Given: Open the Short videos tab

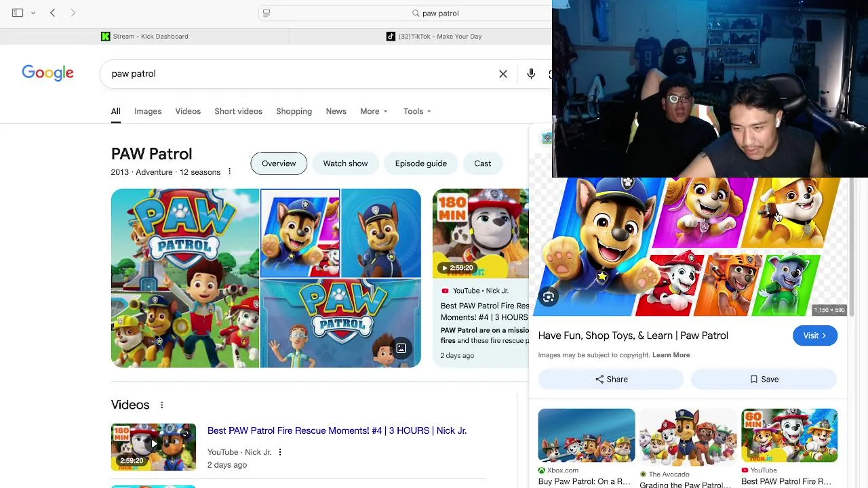Looking at the screenshot, I should [238, 111].
